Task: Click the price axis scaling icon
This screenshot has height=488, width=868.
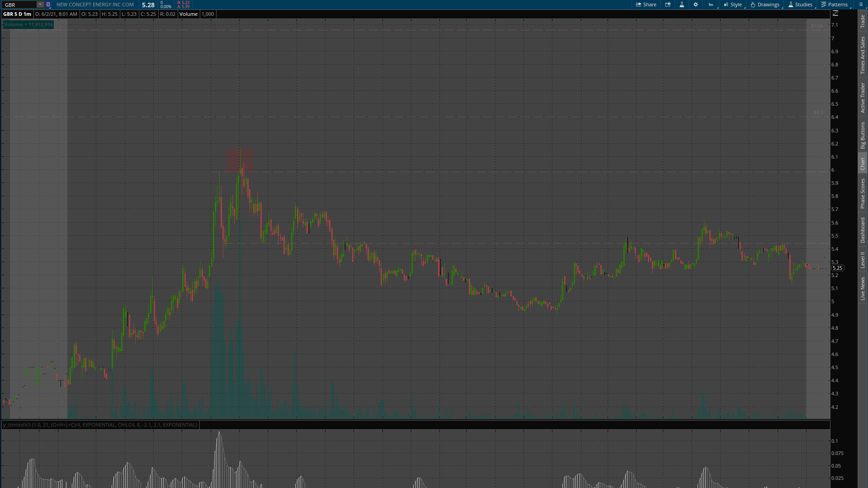Action: click(x=835, y=14)
